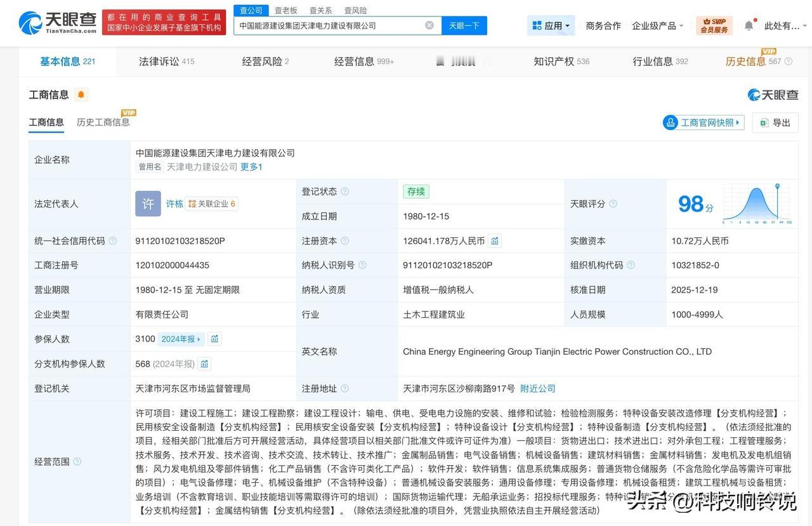Click the help icon beside 组织机构代码

[631, 265]
